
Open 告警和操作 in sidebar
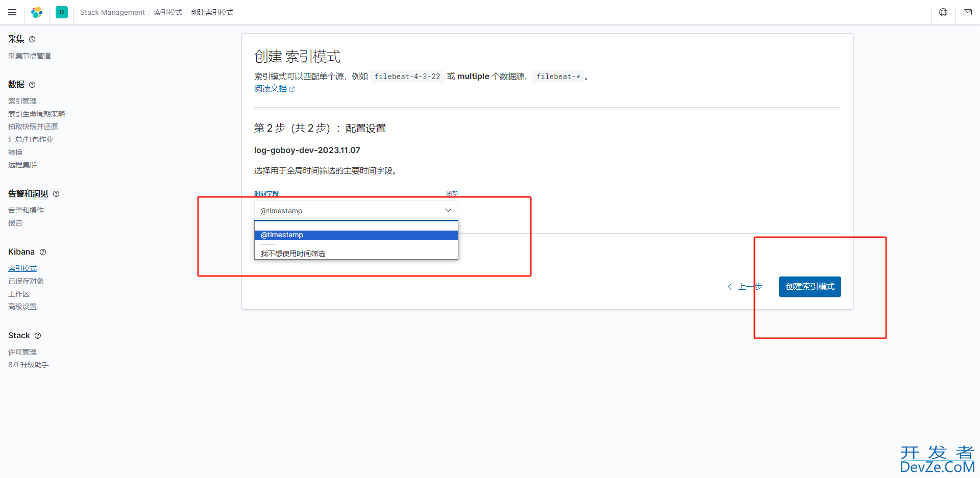pos(26,210)
